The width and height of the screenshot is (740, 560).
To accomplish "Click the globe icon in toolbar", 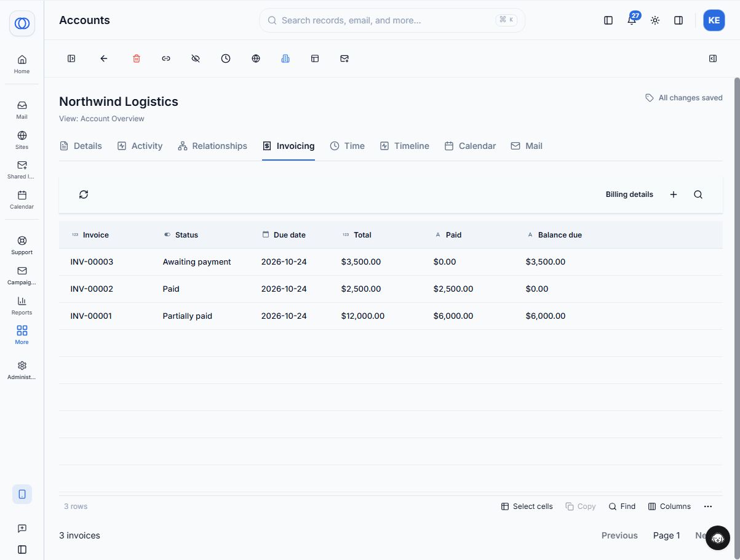I will coord(256,58).
